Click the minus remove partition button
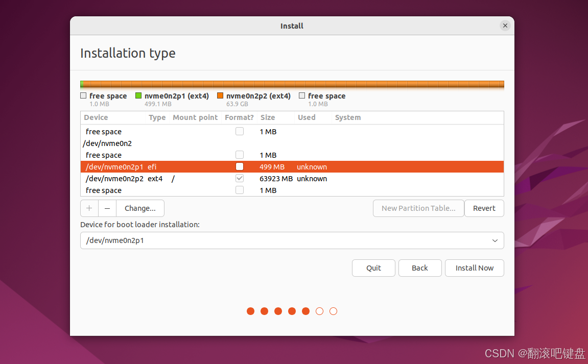 pyautogui.click(x=107, y=208)
